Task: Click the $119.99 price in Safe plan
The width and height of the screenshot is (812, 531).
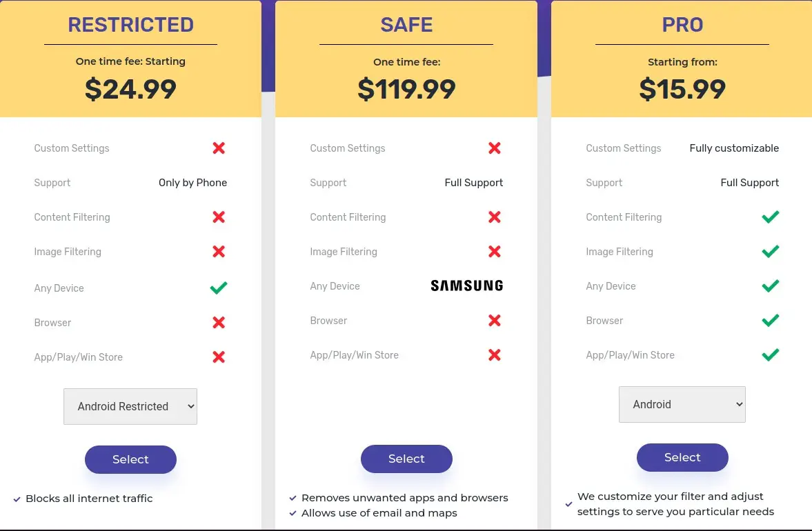Action: click(406, 89)
